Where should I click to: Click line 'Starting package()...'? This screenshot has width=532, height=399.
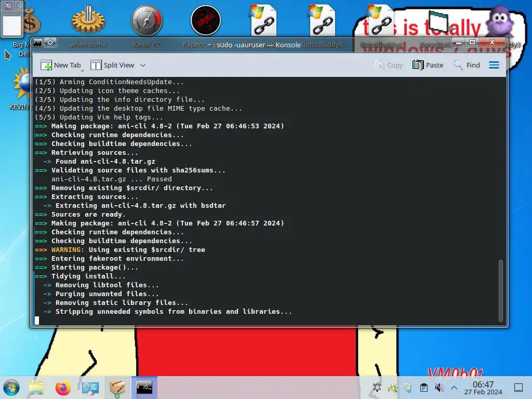click(95, 268)
